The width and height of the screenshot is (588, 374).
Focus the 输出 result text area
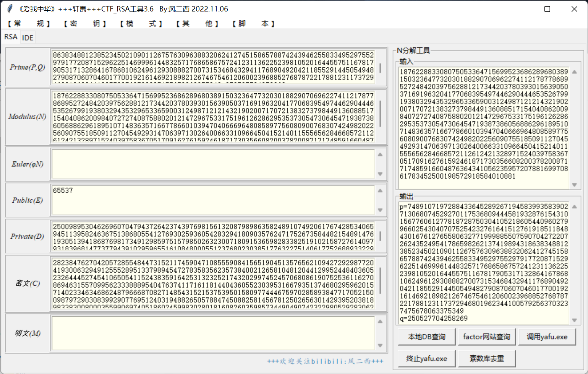coord(484,262)
